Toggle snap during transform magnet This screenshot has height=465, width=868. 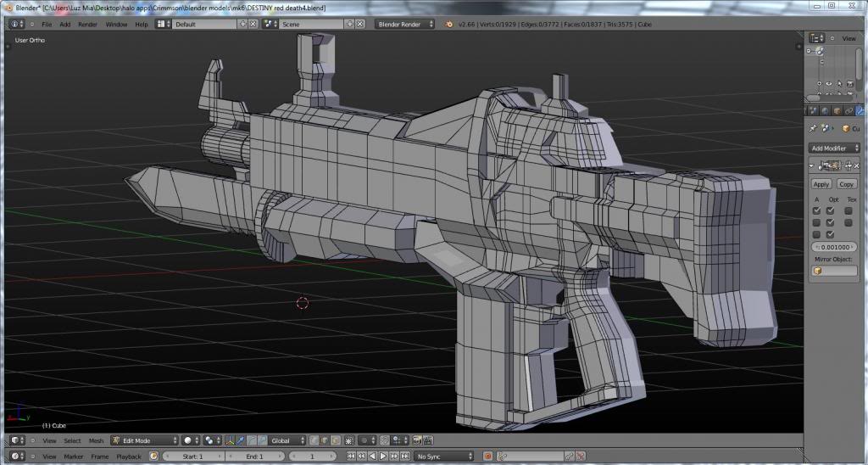click(385, 440)
